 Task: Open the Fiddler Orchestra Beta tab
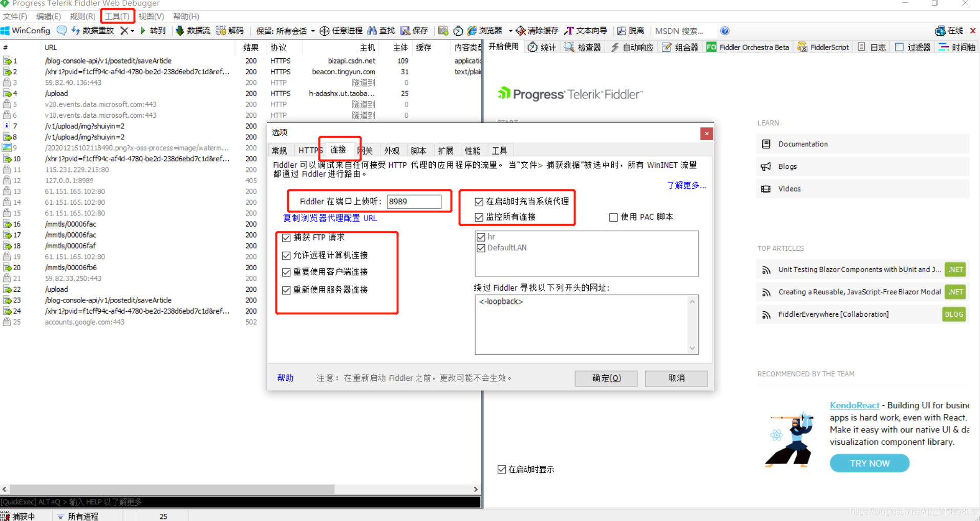(x=748, y=47)
